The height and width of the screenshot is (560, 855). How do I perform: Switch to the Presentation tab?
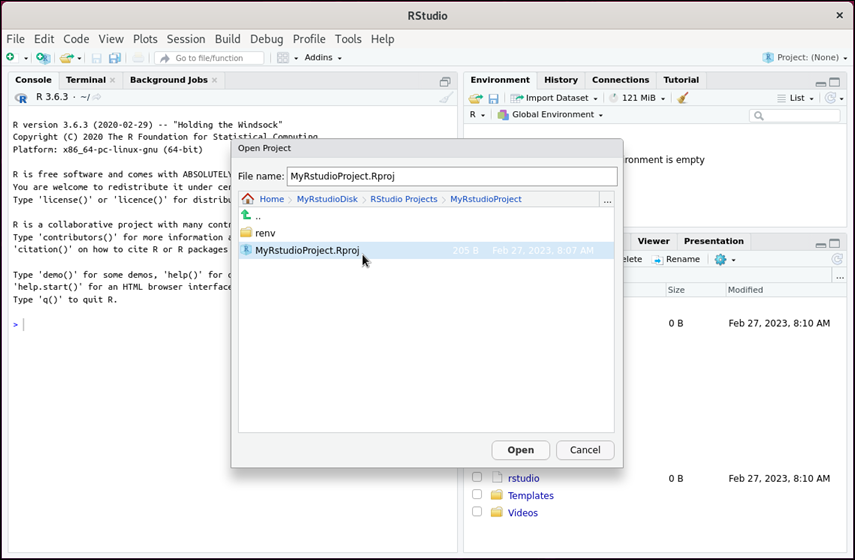point(714,241)
